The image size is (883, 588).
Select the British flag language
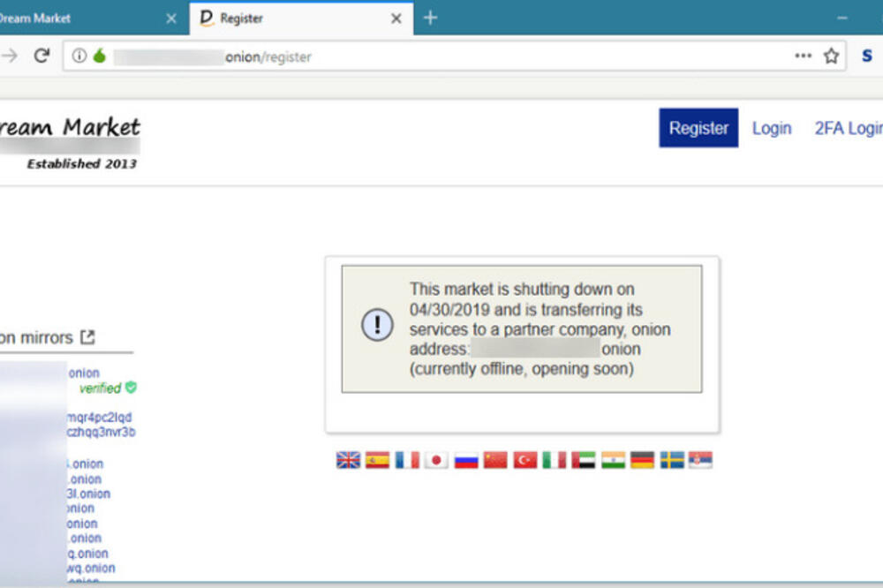(348, 460)
